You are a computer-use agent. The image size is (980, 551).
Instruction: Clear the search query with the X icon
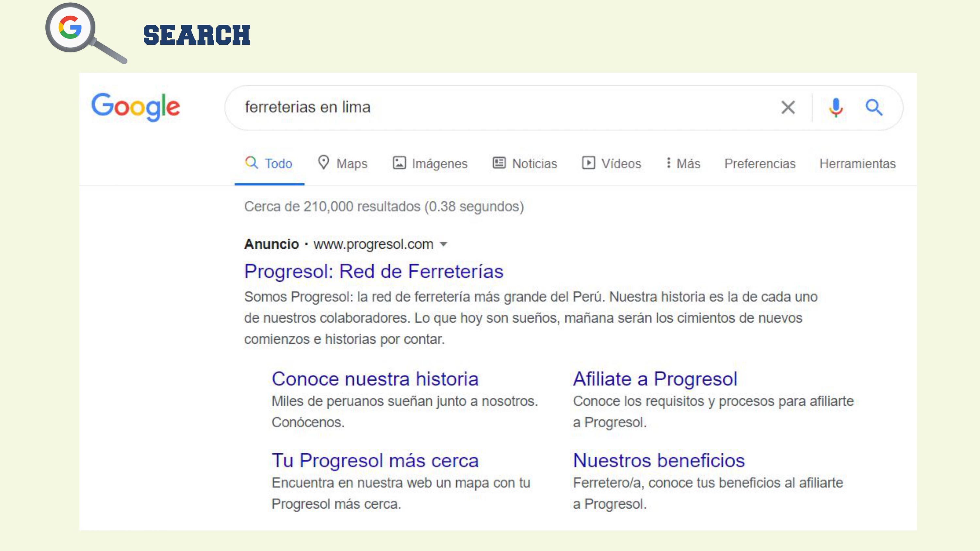click(x=788, y=107)
